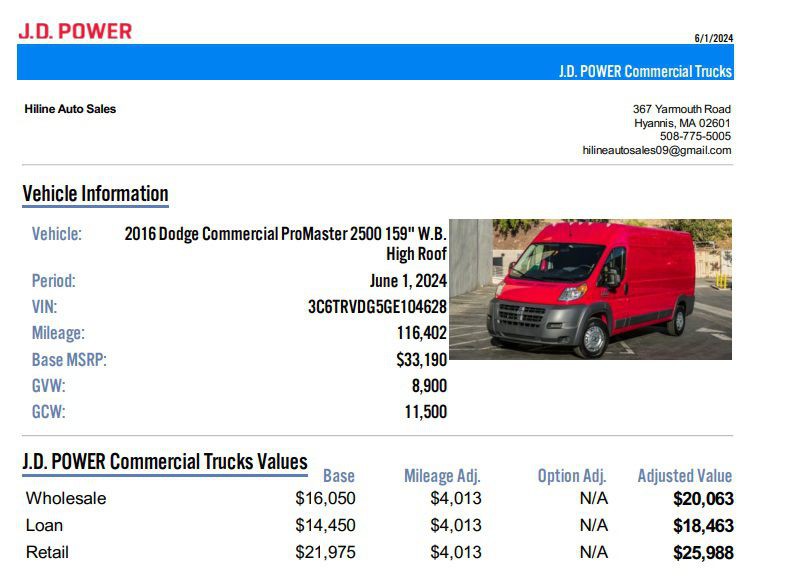Image resolution: width=785 pixels, height=580 pixels.
Task: Click the Base MSRP: field label
Action: point(69,359)
